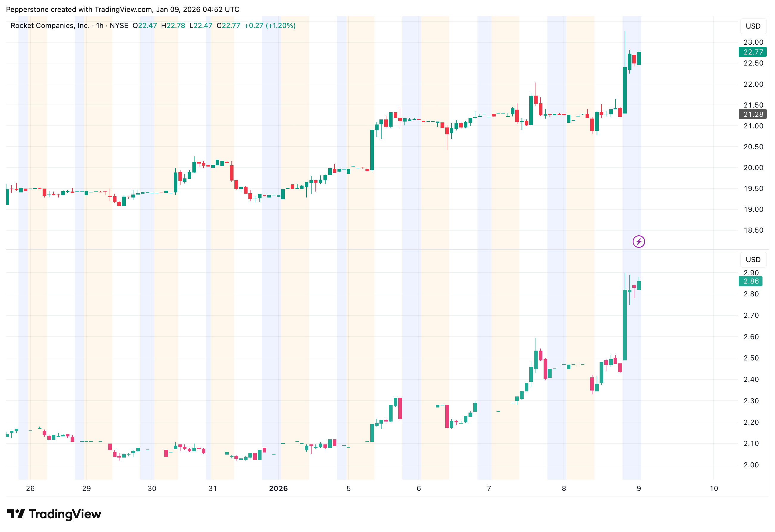Click the C22.77 close value in legend
Image resolution: width=775 pixels, height=532 pixels.
[x=228, y=26]
